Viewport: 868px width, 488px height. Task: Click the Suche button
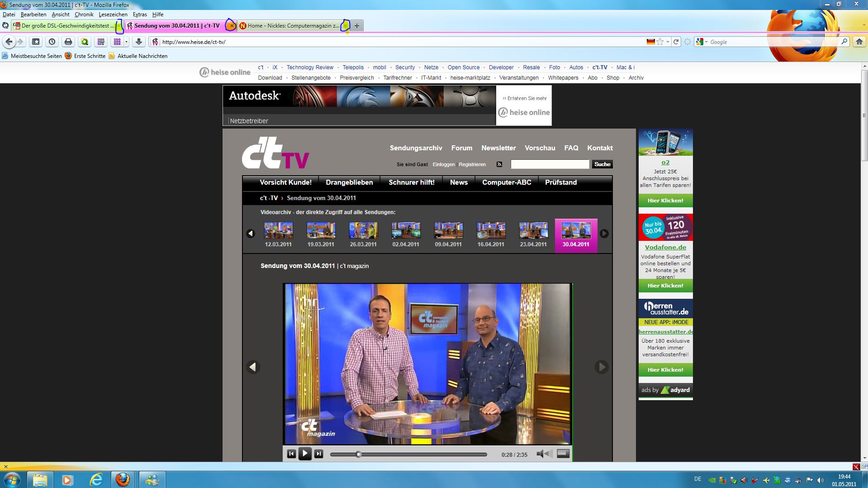[x=602, y=164]
